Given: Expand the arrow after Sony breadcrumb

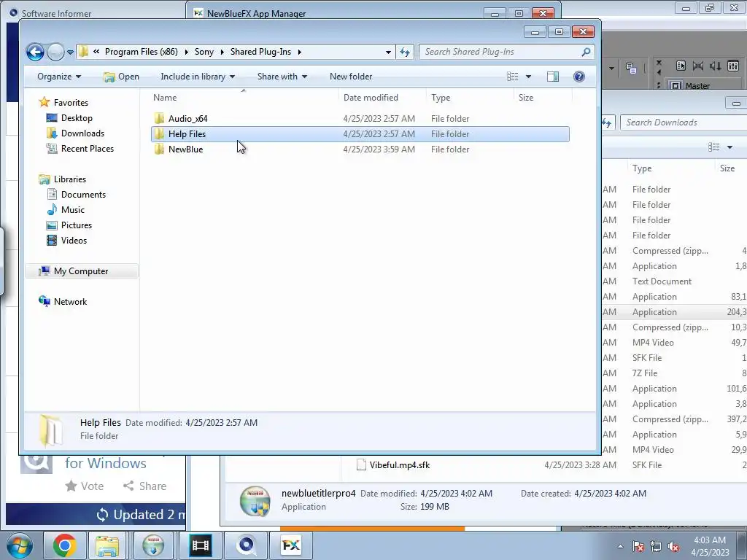Looking at the screenshot, I should click(x=222, y=52).
